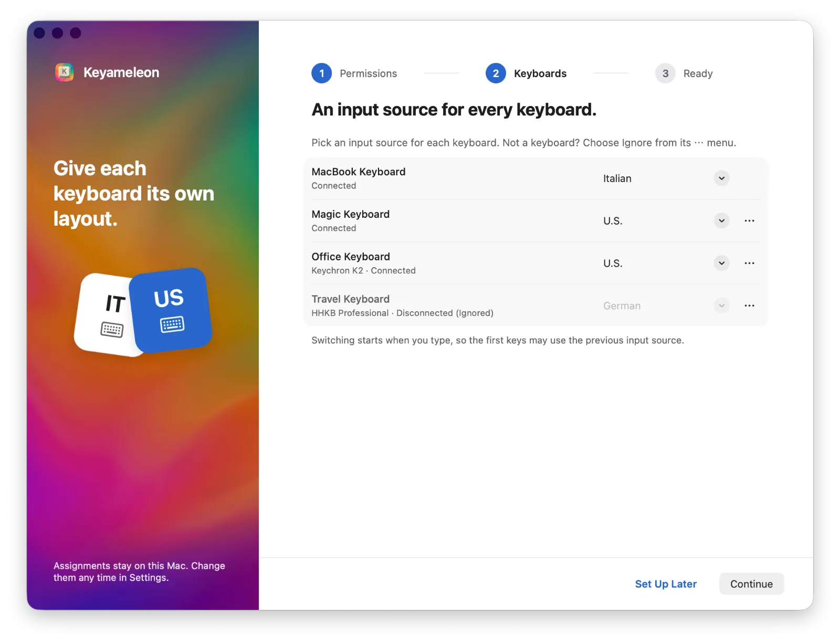
Task: Open the more options menu for Office Keyboard
Action: pos(749,263)
